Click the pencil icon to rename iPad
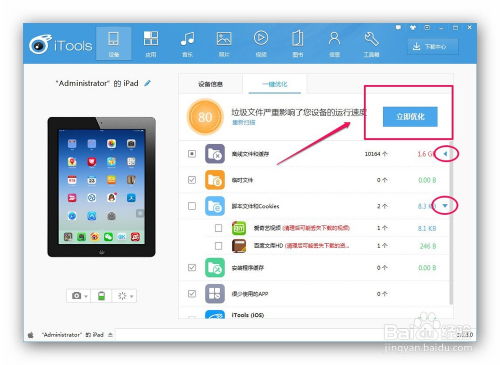This screenshot has height=365, width=500. pos(147,83)
